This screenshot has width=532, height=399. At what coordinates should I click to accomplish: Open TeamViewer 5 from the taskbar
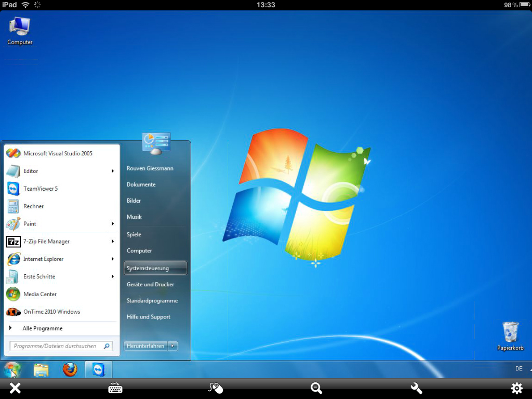[98, 369]
